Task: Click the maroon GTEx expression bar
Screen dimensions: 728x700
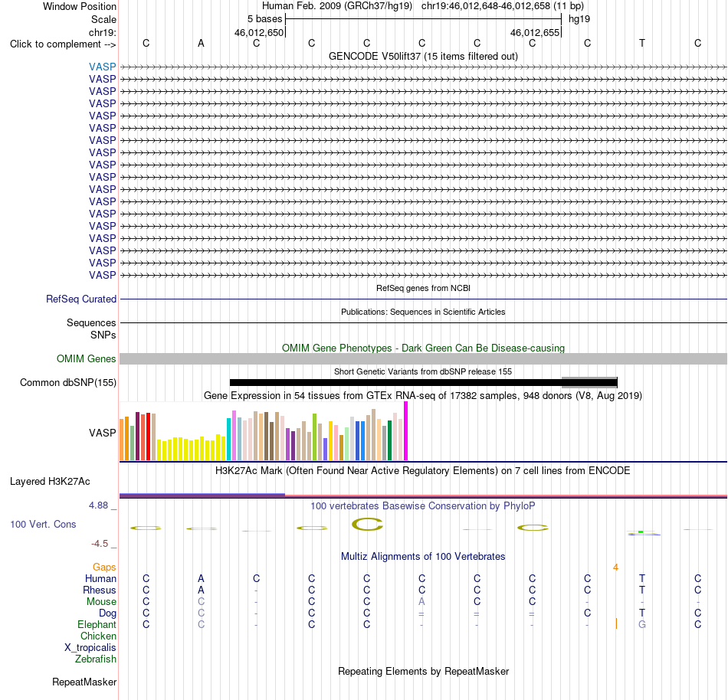Action: pyautogui.click(x=137, y=436)
